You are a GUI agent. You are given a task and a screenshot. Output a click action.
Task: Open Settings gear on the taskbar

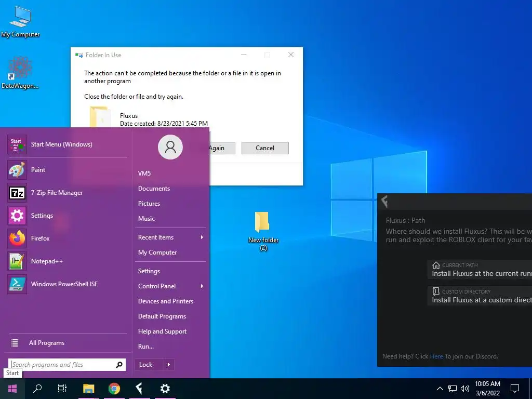click(165, 389)
